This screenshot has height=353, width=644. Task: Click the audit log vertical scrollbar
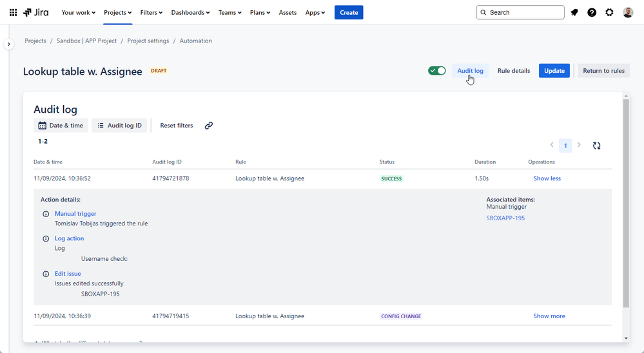(x=626, y=203)
